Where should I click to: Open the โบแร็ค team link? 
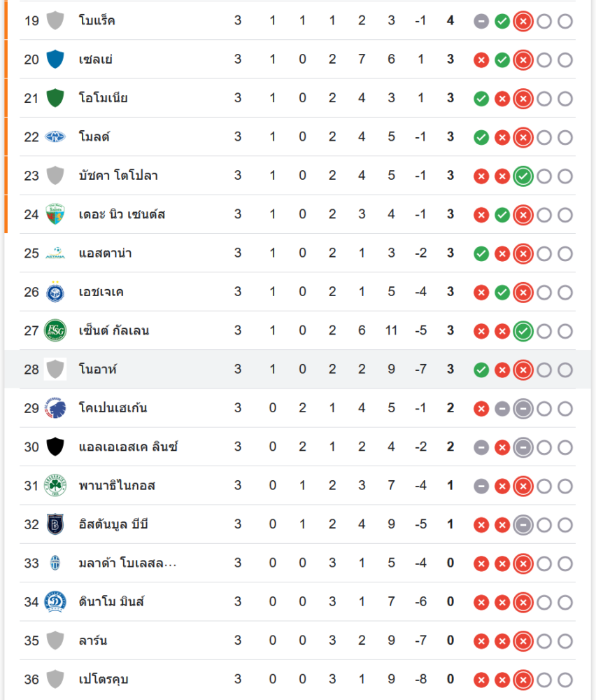97,21
